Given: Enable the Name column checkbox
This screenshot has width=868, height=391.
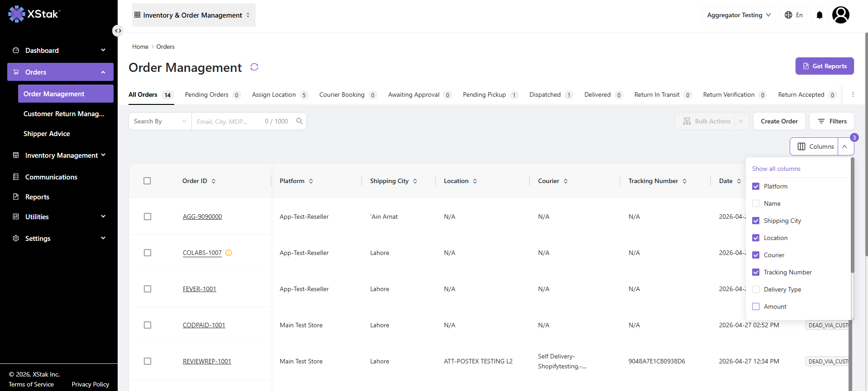Looking at the screenshot, I should tap(756, 203).
